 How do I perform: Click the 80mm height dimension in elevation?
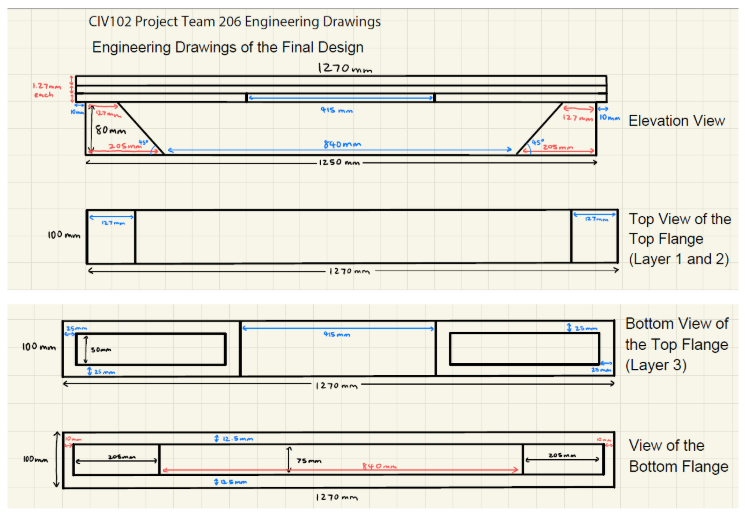coord(110,130)
